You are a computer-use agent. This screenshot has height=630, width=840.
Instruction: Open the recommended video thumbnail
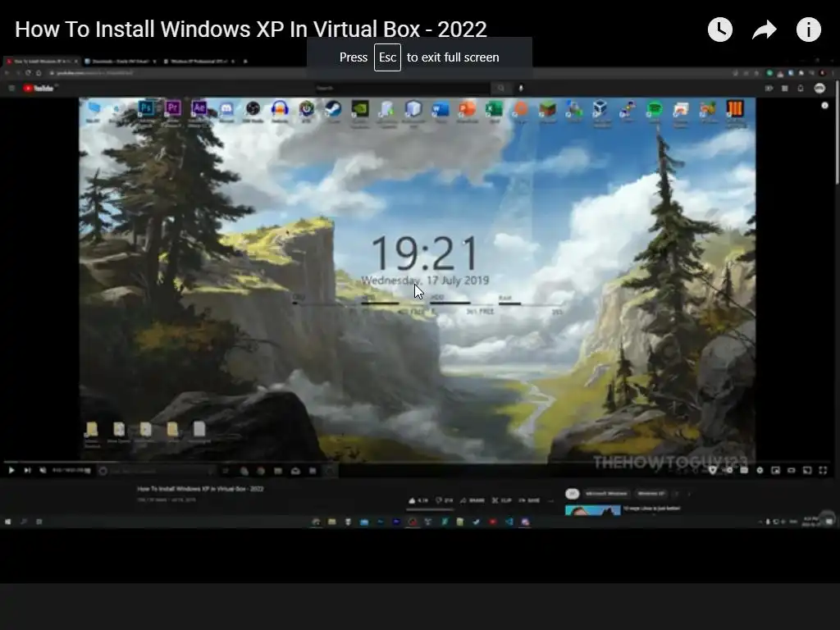point(593,510)
